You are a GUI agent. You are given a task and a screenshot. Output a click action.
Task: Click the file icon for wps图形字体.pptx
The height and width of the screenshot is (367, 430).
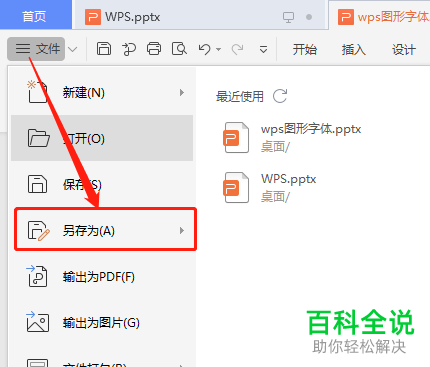tap(236, 137)
